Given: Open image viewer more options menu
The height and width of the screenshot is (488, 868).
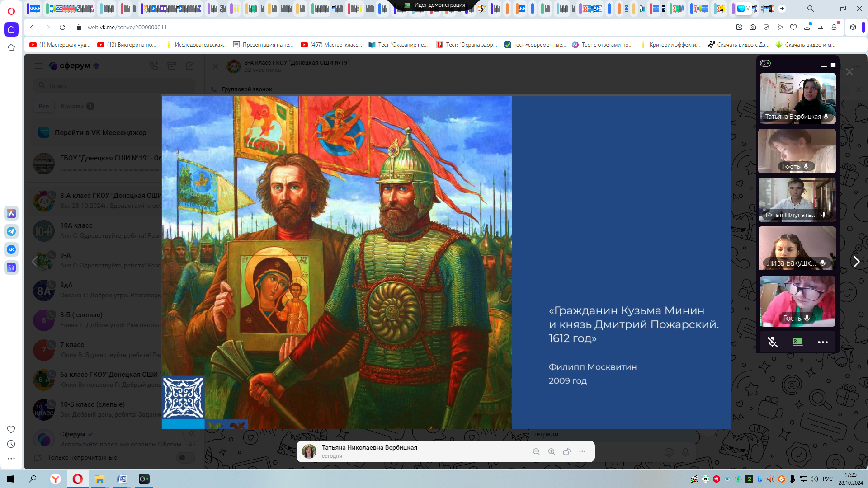Looking at the screenshot, I should (582, 451).
